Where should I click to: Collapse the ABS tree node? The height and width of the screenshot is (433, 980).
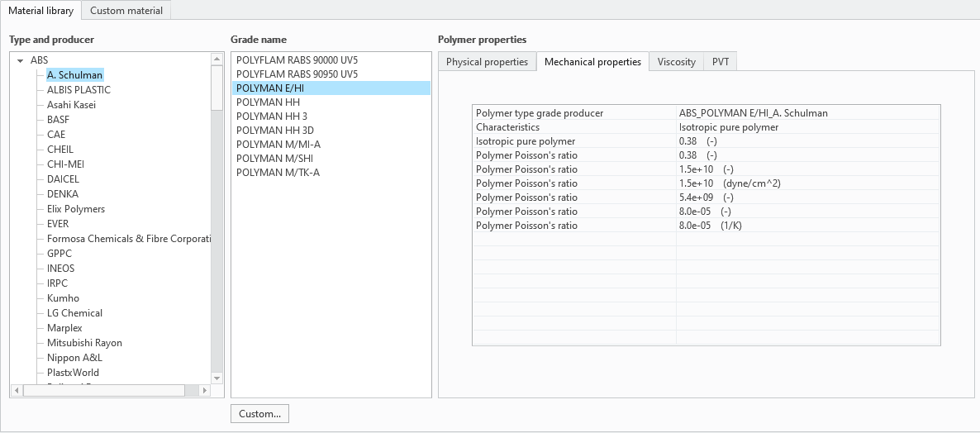pos(20,60)
